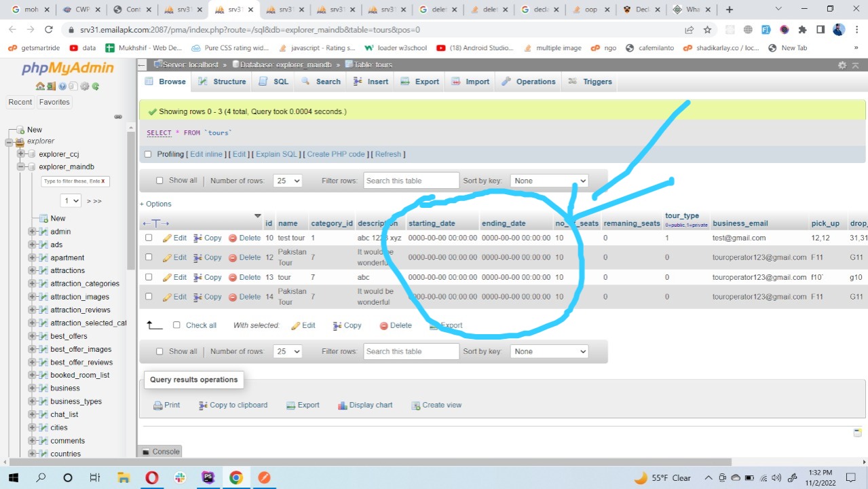Viewport: 868px width, 489px height.
Task: Open Windows notification center icon
Action: coord(852,477)
